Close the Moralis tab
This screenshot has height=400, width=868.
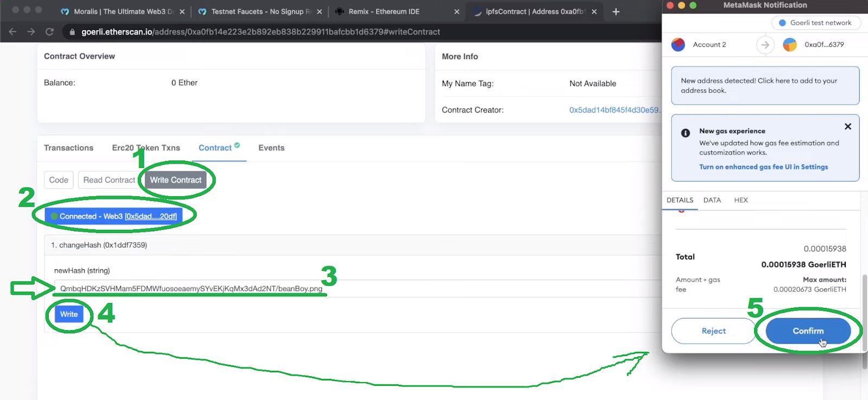tap(182, 11)
